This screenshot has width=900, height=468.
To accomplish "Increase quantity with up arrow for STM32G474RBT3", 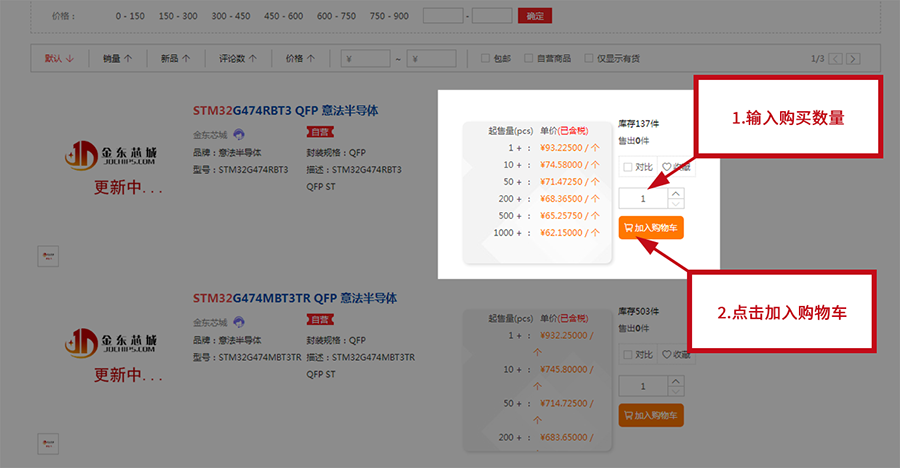I will click(x=676, y=193).
